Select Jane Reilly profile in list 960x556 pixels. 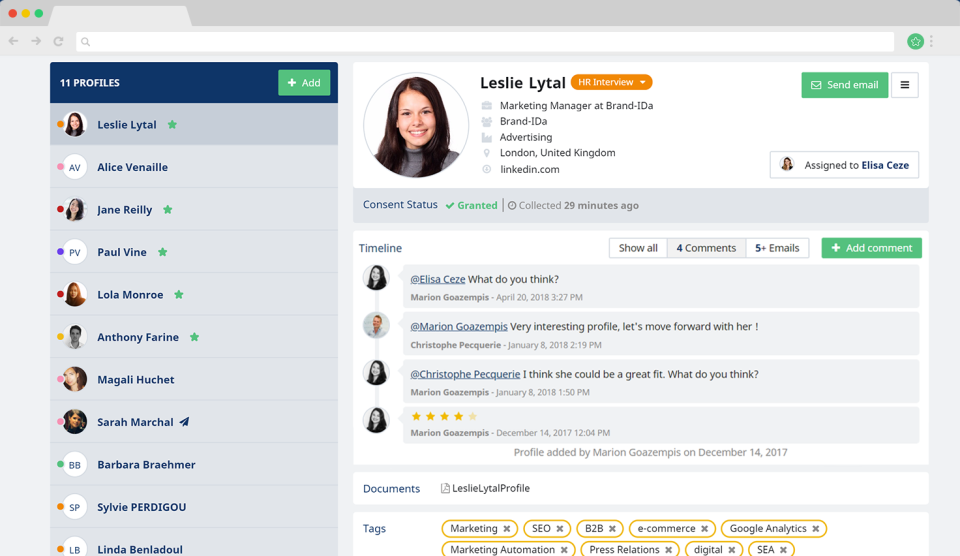pyautogui.click(x=194, y=209)
